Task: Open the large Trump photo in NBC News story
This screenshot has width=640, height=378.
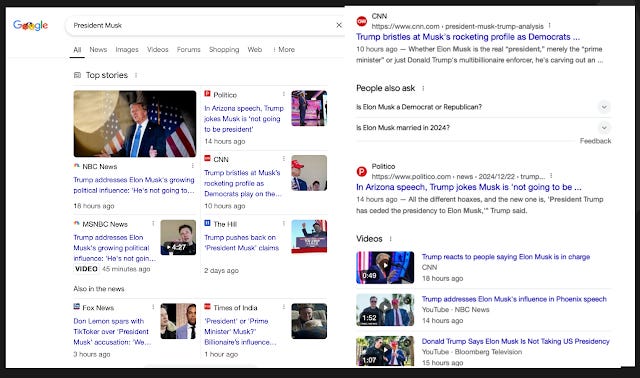Action: 135,124
